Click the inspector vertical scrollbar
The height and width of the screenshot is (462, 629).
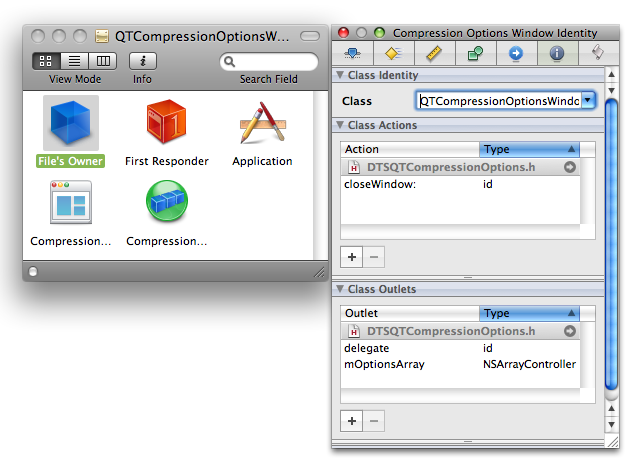click(612, 240)
